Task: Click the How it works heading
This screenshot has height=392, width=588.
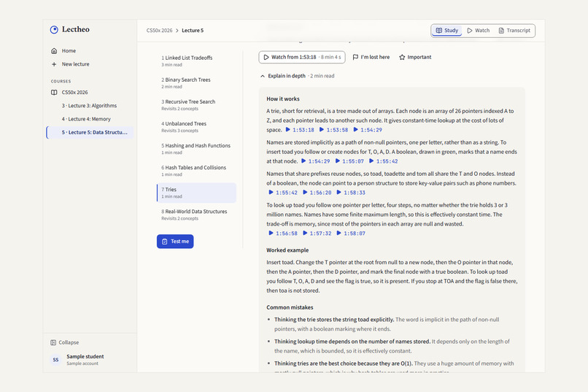Action: coord(283,99)
